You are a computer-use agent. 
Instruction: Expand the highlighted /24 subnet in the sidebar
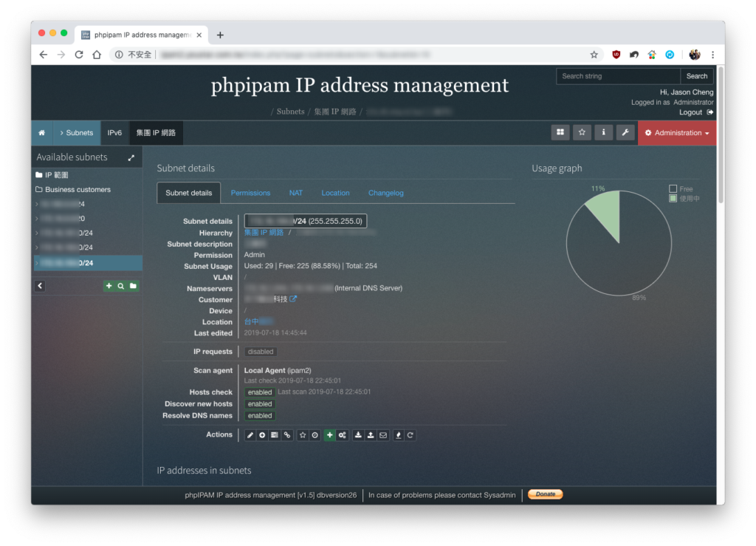37,263
